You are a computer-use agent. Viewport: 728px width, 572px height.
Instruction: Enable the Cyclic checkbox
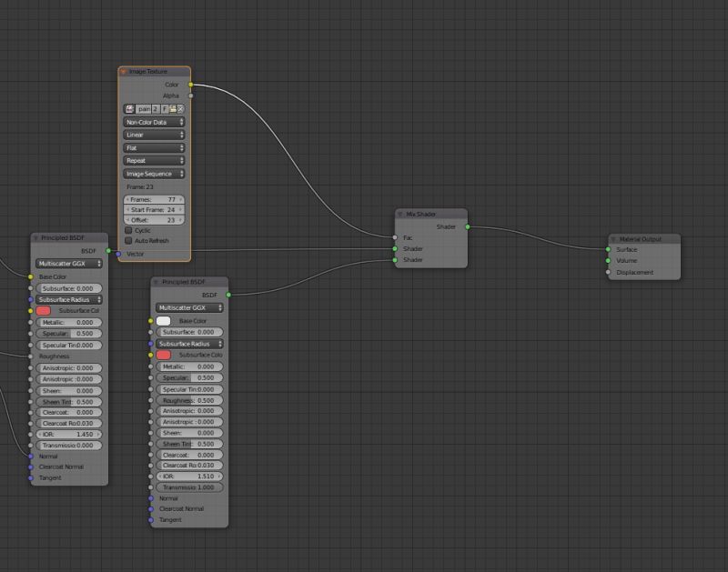(x=128, y=230)
